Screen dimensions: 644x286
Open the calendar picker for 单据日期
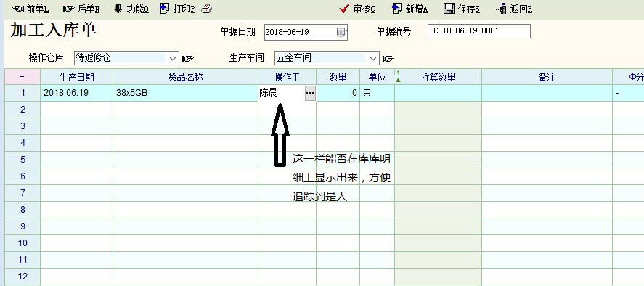pyautogui.click(x=342, y=32)
